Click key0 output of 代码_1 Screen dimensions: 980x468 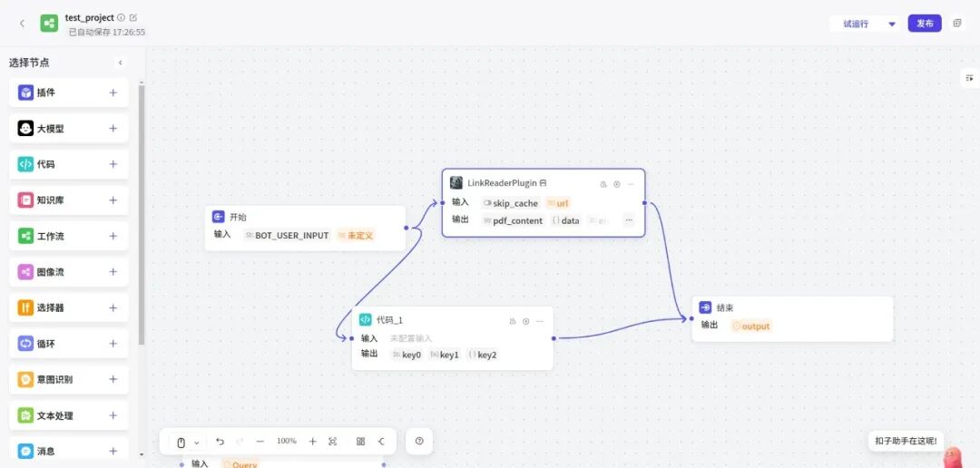(x=407, y=355)
